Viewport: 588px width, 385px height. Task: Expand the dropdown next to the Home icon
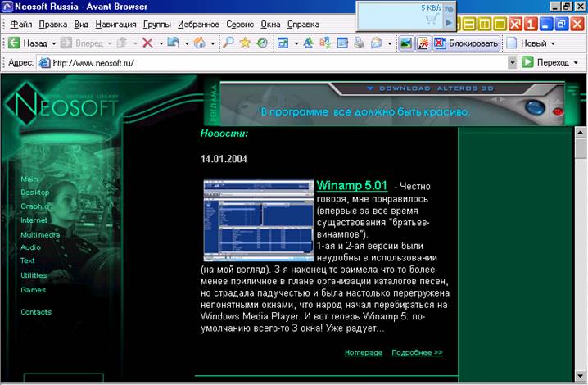(x=213, y=43)
